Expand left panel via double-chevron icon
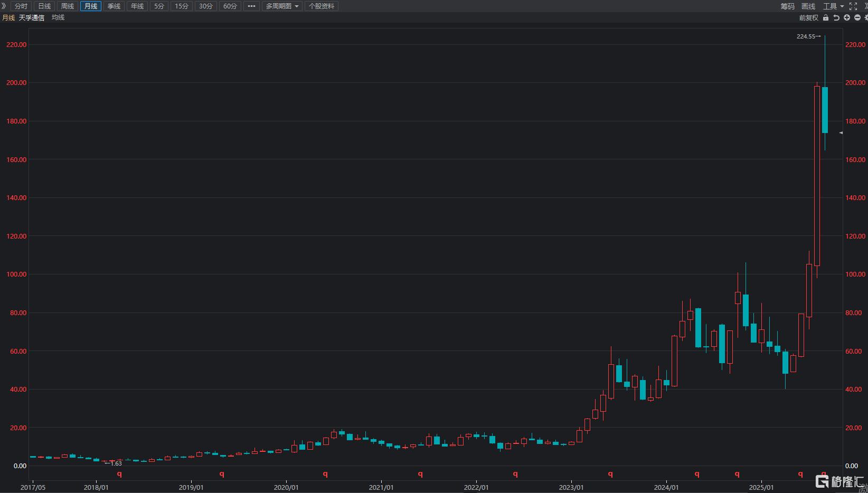Screen dimensions: 868x493 4,6
